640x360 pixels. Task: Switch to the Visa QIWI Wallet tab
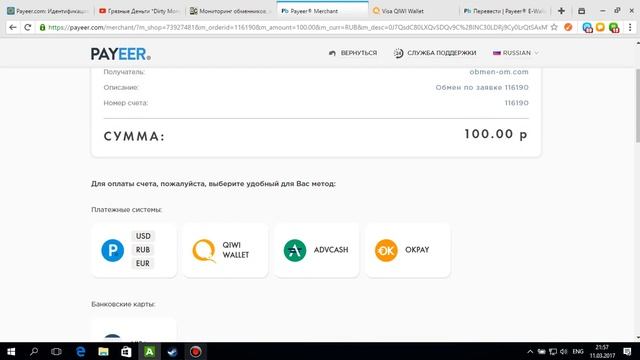[x=413, y=11]
